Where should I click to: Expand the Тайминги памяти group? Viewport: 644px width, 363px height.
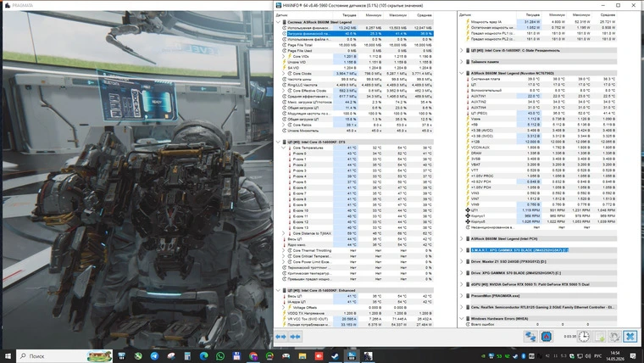pos(462,62)
